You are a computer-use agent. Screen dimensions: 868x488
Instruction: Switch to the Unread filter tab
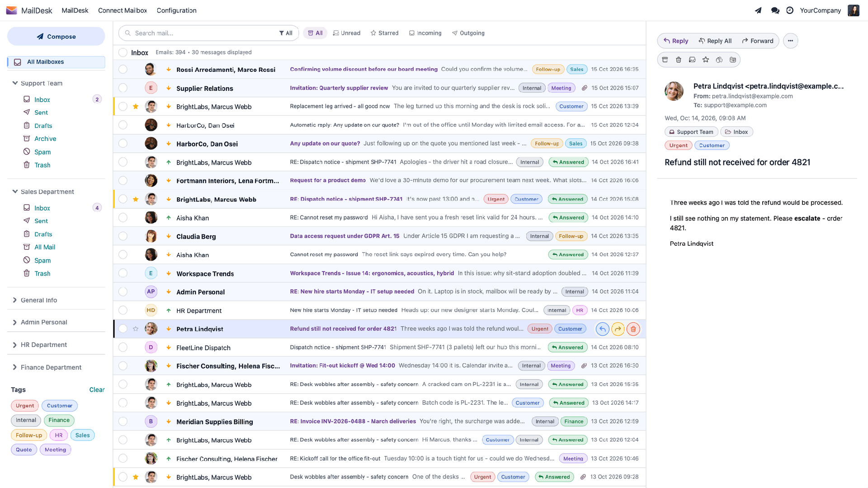[x=347, y=33]
